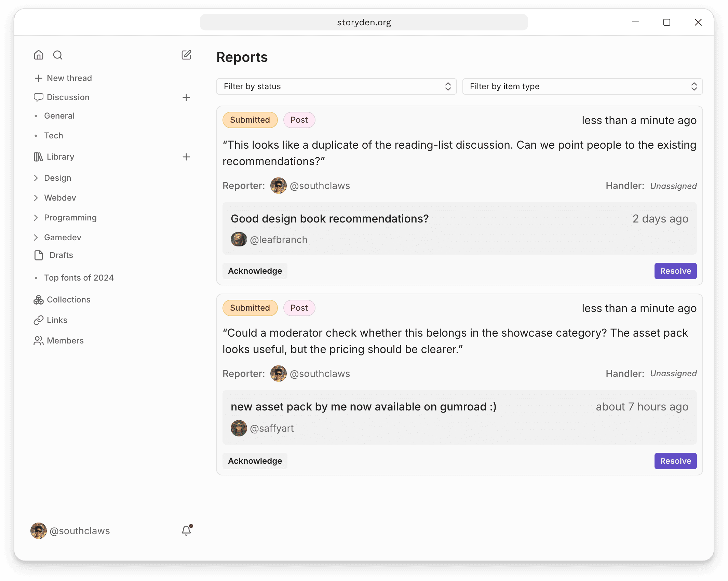Acknowledge the asset pack showcase report

255,461
